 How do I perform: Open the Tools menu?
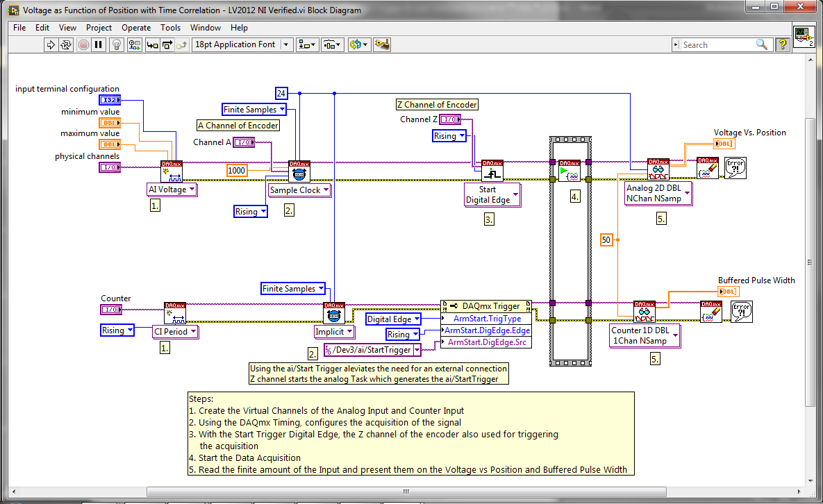tap(171, 28)
